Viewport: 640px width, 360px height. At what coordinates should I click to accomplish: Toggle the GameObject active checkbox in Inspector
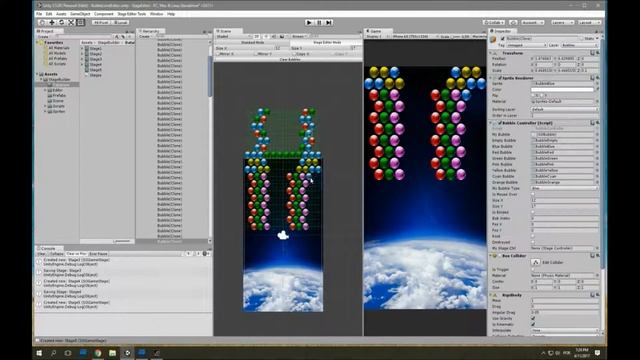tap(503, 39)
